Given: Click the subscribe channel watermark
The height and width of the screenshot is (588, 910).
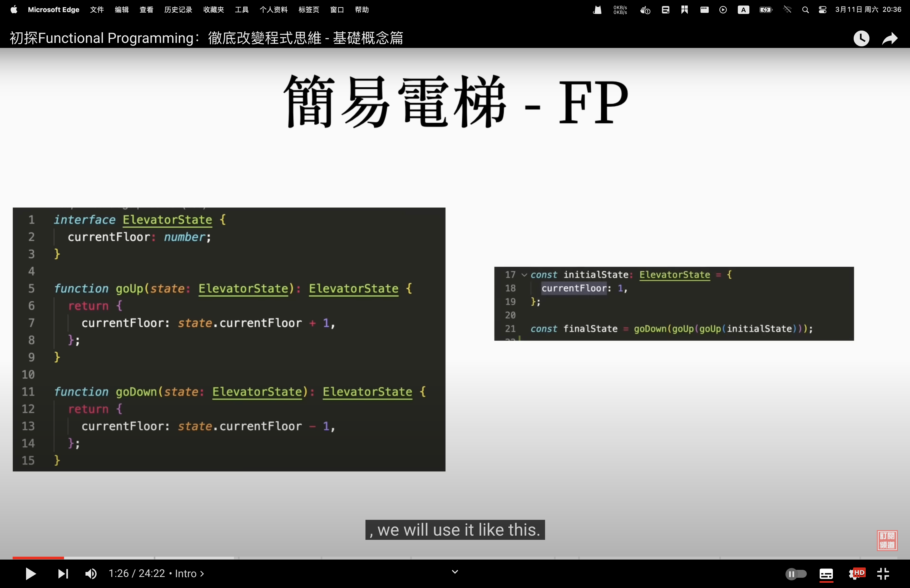Looking at the screenshot, I should coord(887,540).
